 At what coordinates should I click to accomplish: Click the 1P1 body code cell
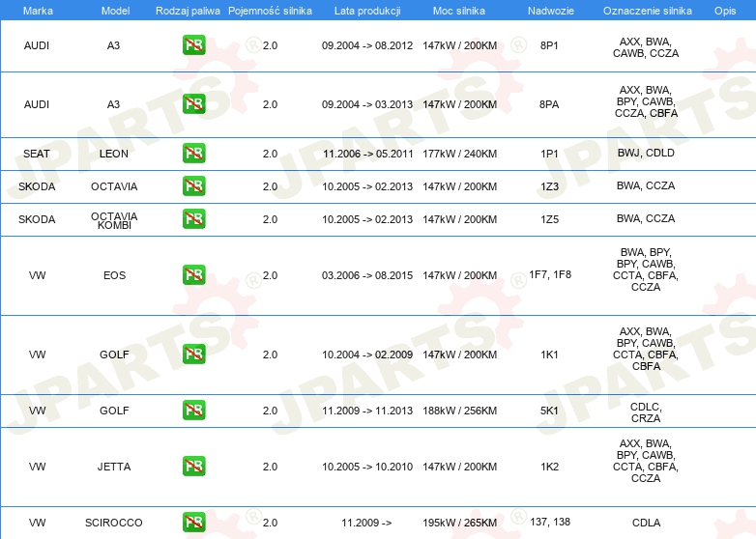pos(549,154)
